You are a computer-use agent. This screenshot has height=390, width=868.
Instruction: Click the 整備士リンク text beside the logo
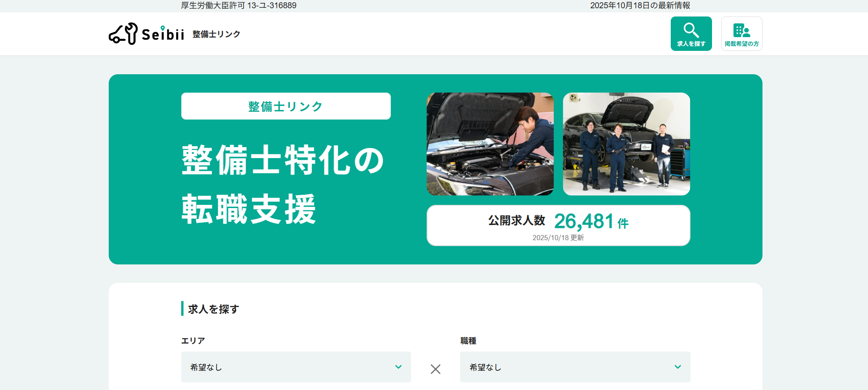pyautogui.click(x=216, y=34)
